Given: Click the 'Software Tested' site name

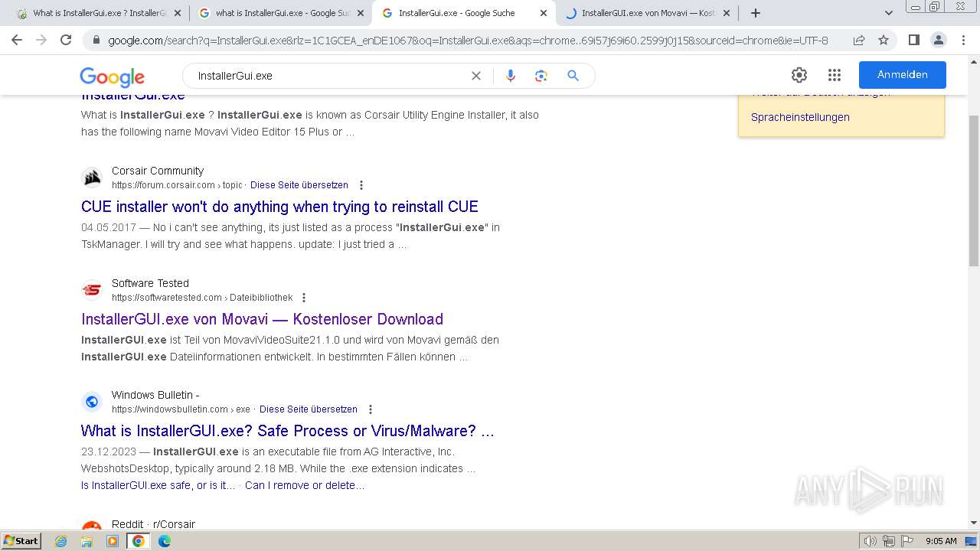Looking at the screenshot, I should 150,283.
